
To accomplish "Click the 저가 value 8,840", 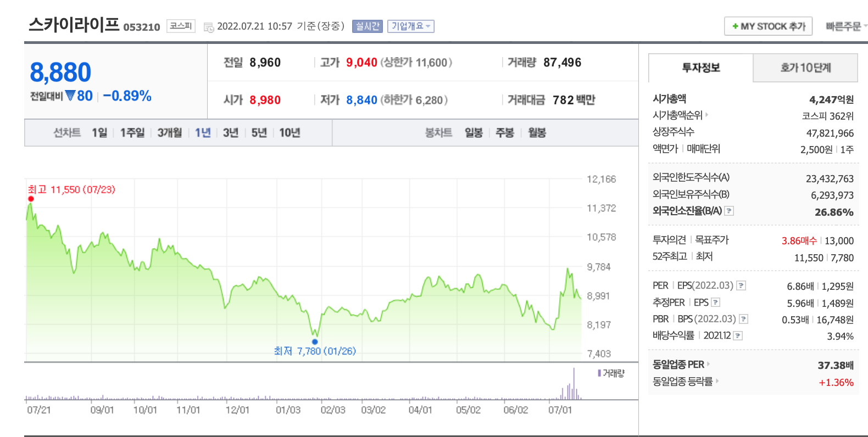I will point(361,100).
